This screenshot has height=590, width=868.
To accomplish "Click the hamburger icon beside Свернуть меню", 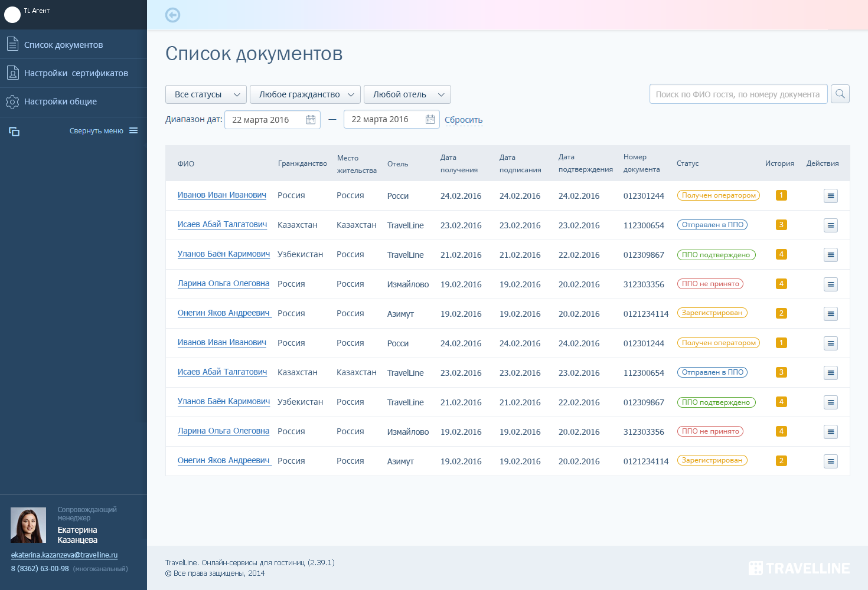I will coord(133,130).
